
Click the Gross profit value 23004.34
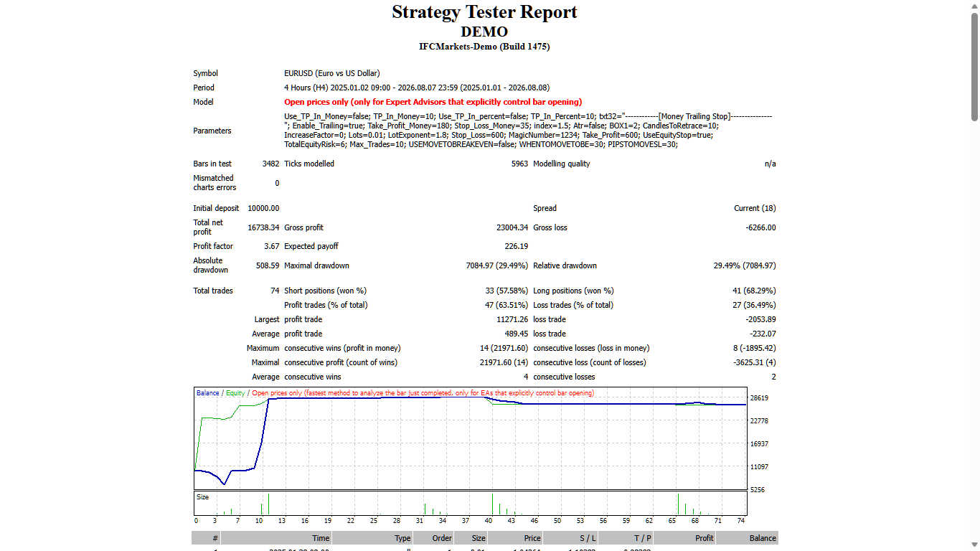click(x=512, y=227)
